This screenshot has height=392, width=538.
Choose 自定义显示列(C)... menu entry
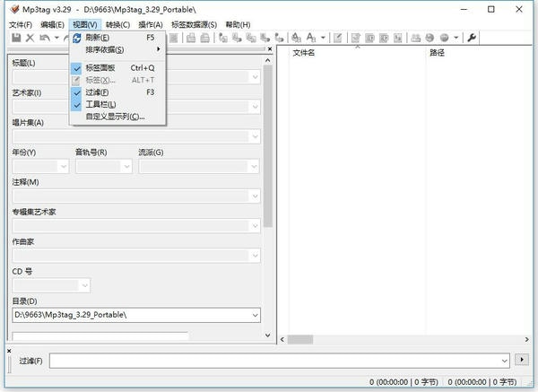tap(118, 117)
